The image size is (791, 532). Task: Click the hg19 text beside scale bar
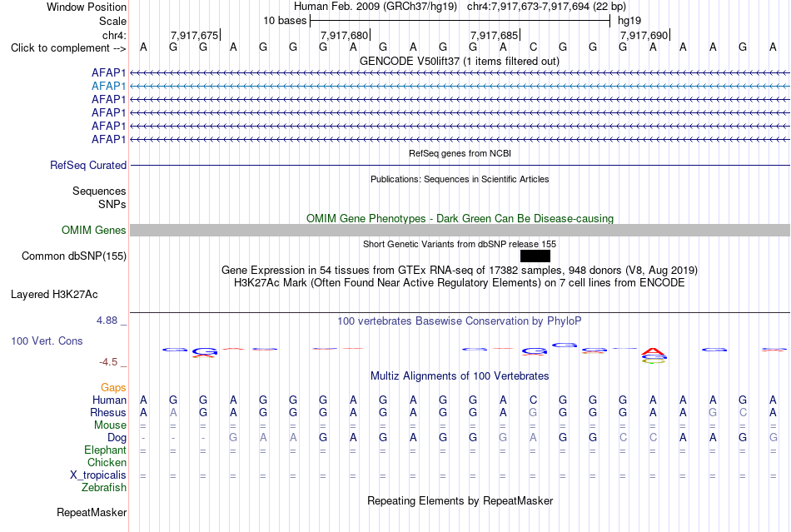629,21
